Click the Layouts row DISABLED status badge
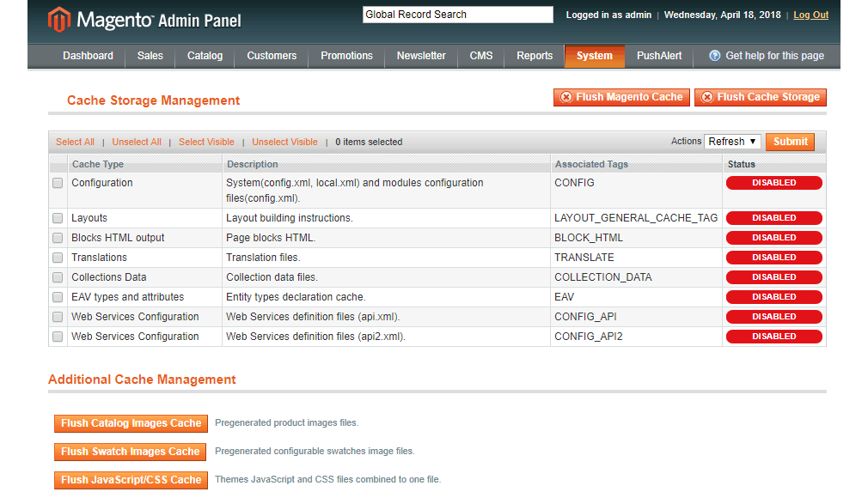 (773, 218)
